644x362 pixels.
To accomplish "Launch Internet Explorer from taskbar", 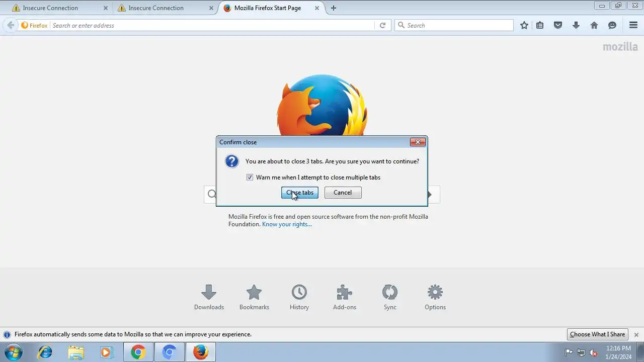I will click(45, 352).
